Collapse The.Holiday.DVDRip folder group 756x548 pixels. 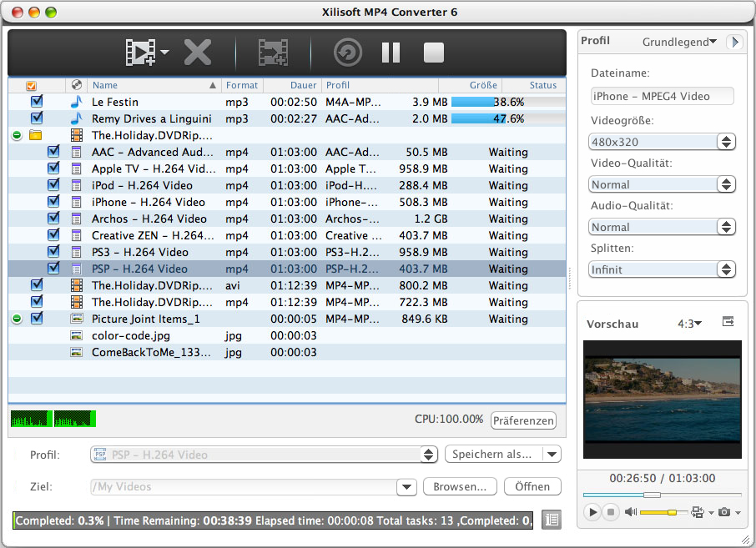tap(17, 135)
